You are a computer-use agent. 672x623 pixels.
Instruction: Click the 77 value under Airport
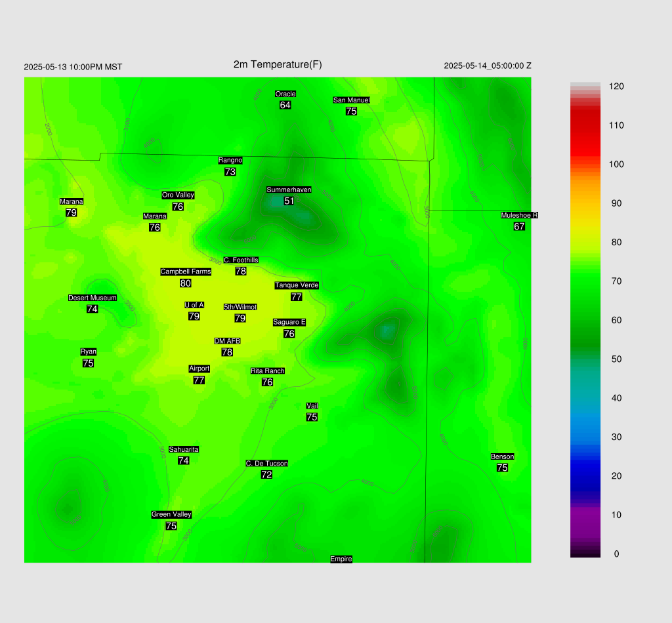199,380
